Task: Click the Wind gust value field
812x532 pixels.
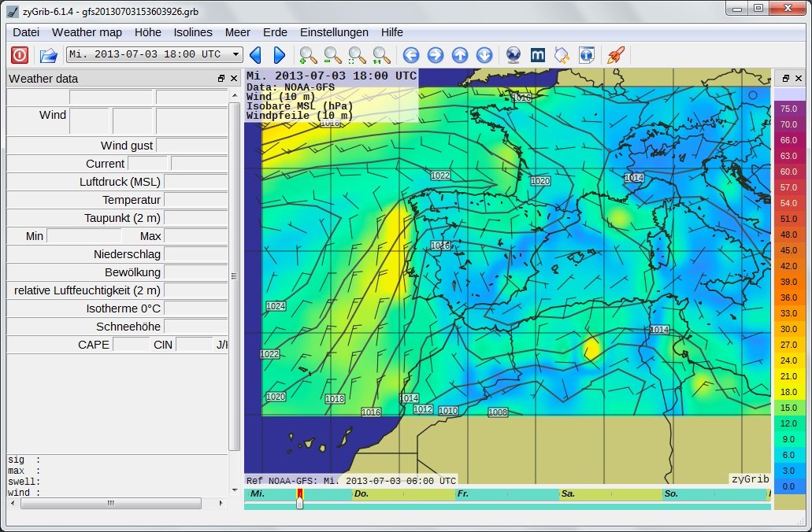Action: point(191,146)
